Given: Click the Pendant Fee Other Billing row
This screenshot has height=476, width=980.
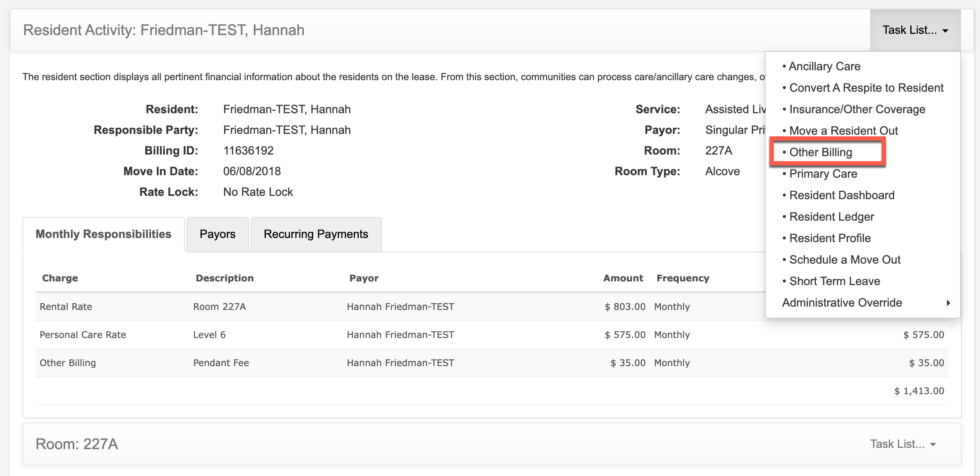Looking at the screenshot, I should (x=221, y=363).
